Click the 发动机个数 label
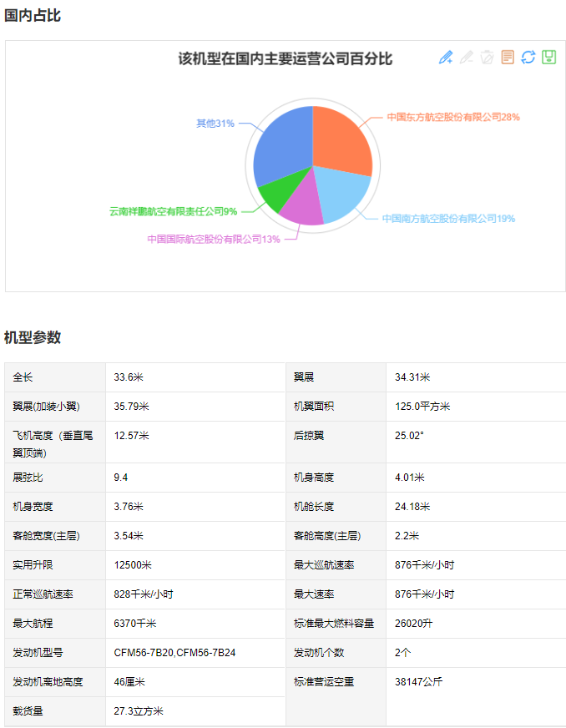This screenshot has width=566, height=728. 319,653
